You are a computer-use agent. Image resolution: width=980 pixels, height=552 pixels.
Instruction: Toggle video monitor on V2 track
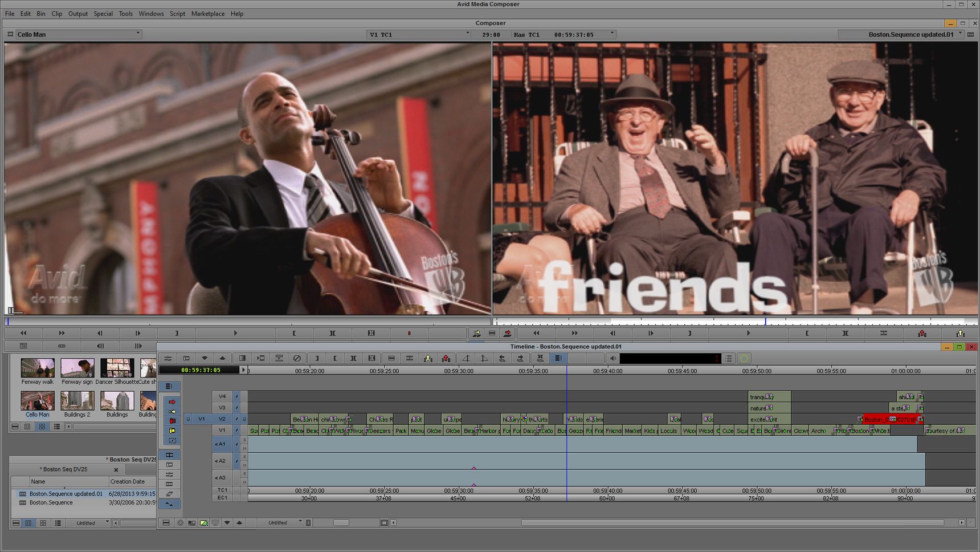click(x=244, y=419)
